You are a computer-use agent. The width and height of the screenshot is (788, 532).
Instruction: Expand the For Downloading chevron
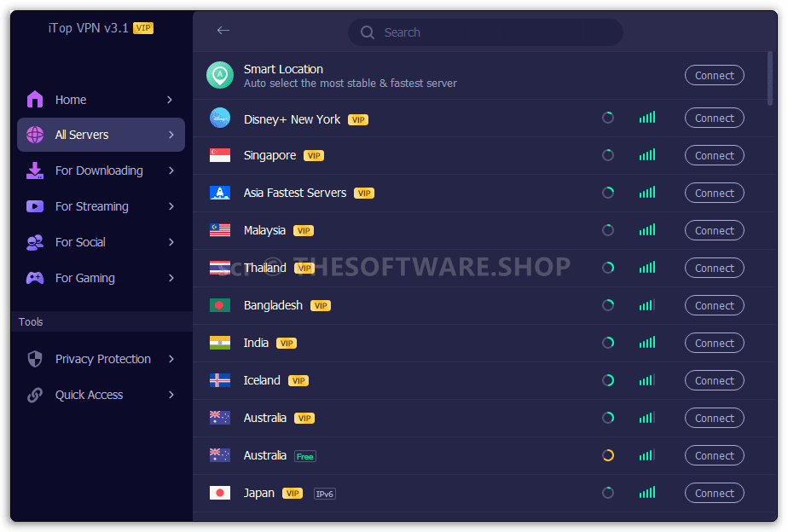(171, 171)
